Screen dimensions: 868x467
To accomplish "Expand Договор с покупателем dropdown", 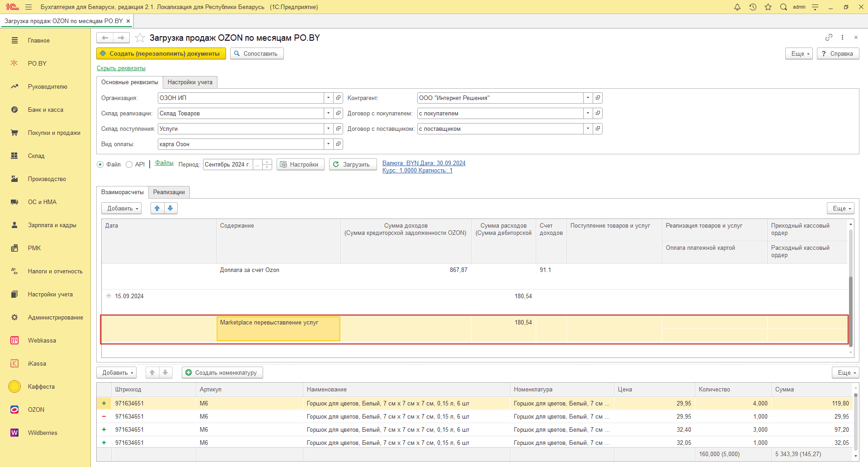I will click(588, 113).
